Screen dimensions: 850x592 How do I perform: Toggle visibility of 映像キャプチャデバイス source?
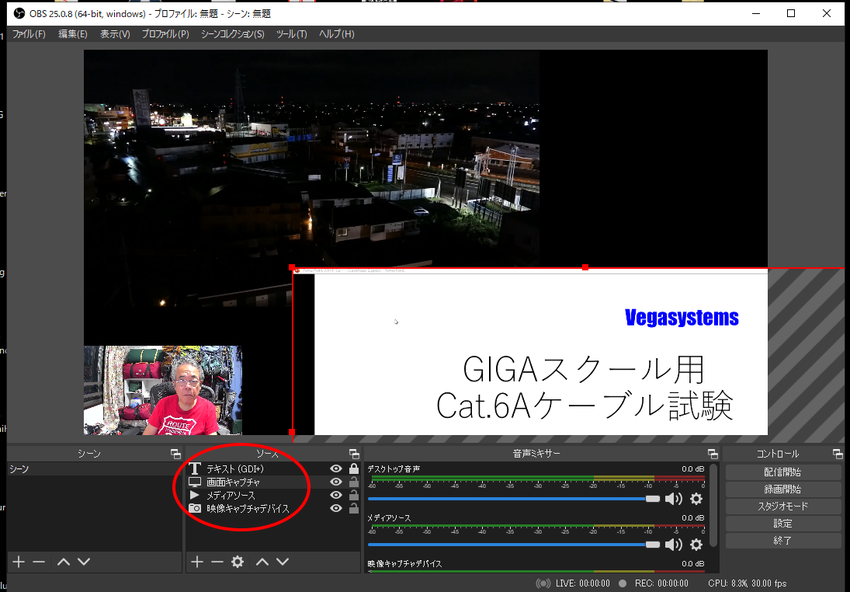point(336,509)
